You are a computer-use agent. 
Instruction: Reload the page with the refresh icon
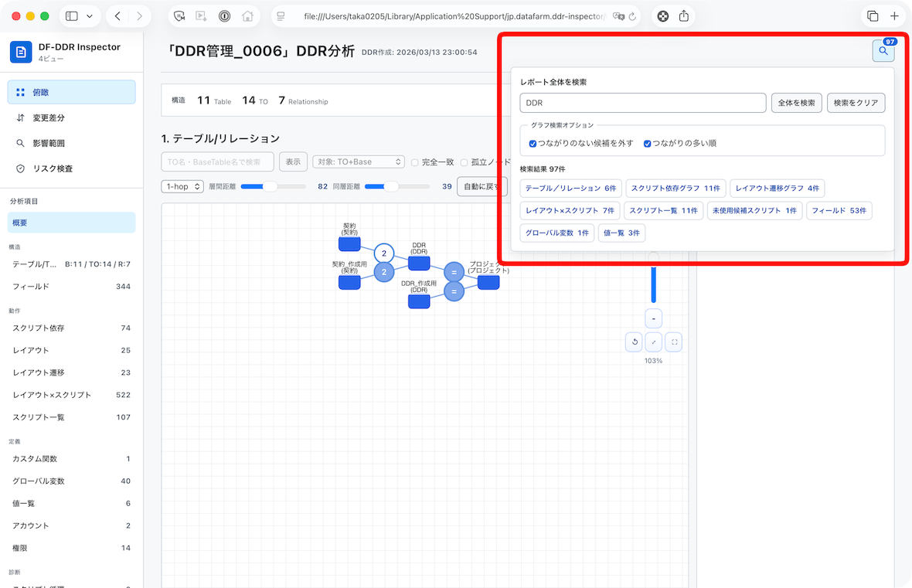point(632,16)
